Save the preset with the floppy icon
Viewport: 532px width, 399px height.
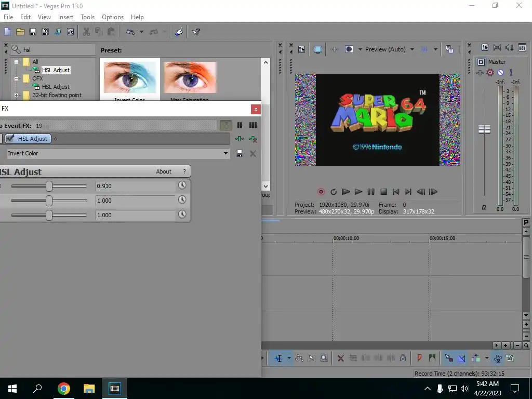(x=239, y=153)
